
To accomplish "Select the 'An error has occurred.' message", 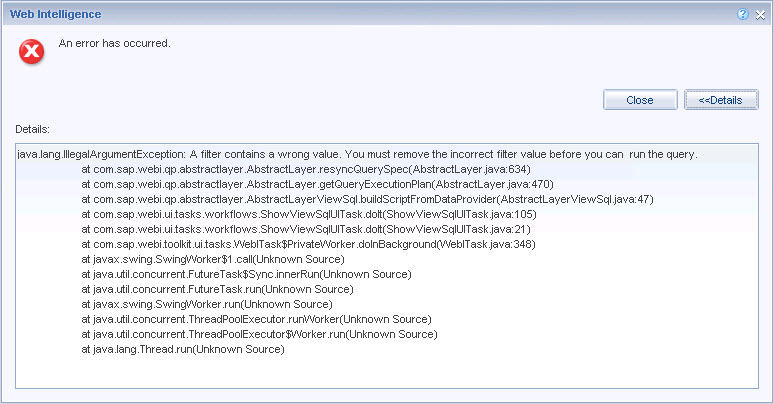I will [x=115, y=43].
